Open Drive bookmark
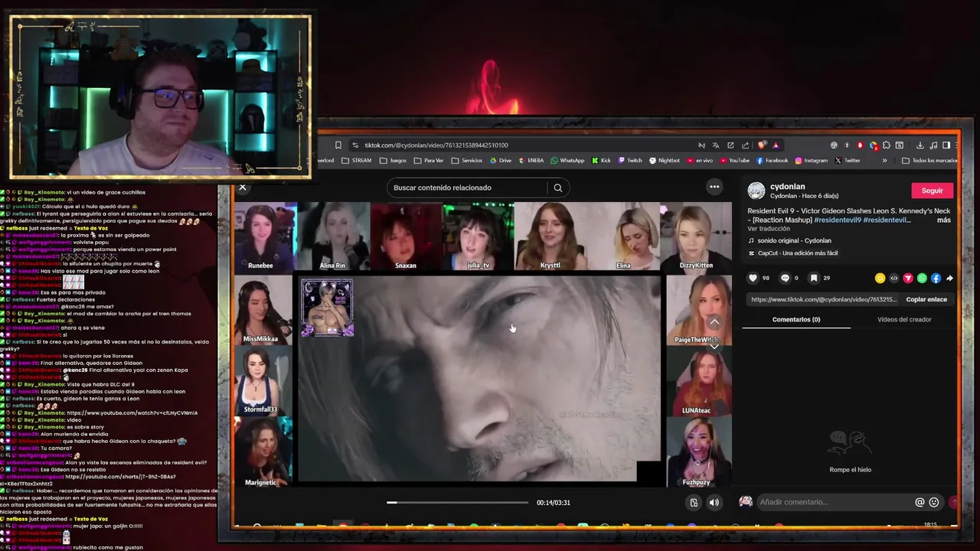Image resolution: width=980 pixels, height=551 pixels. [500, 161]
